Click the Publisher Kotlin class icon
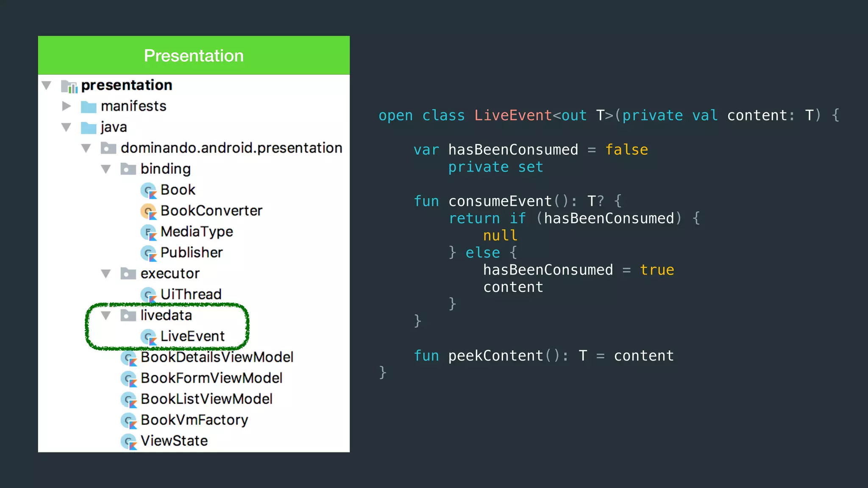The width and height of the screenshot is (868, 488). 148,253
